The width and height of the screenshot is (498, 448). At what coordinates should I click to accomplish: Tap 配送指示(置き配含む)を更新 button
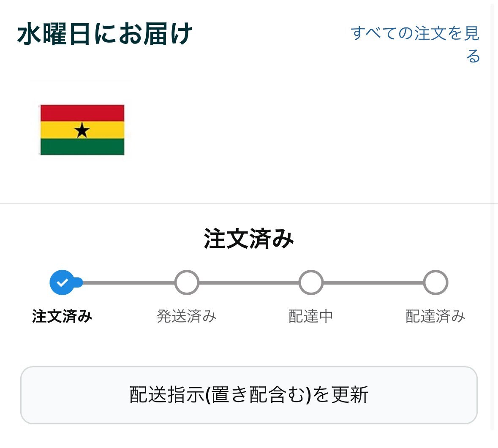(249, 395)
